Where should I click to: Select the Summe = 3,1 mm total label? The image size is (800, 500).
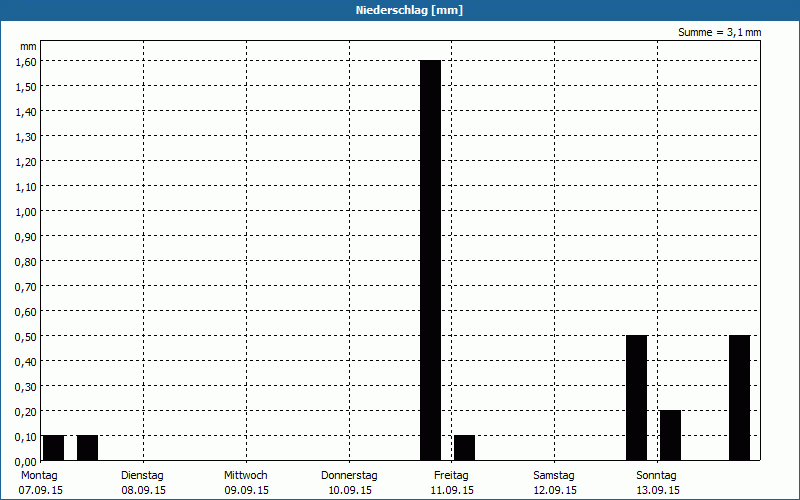(719, 32)
